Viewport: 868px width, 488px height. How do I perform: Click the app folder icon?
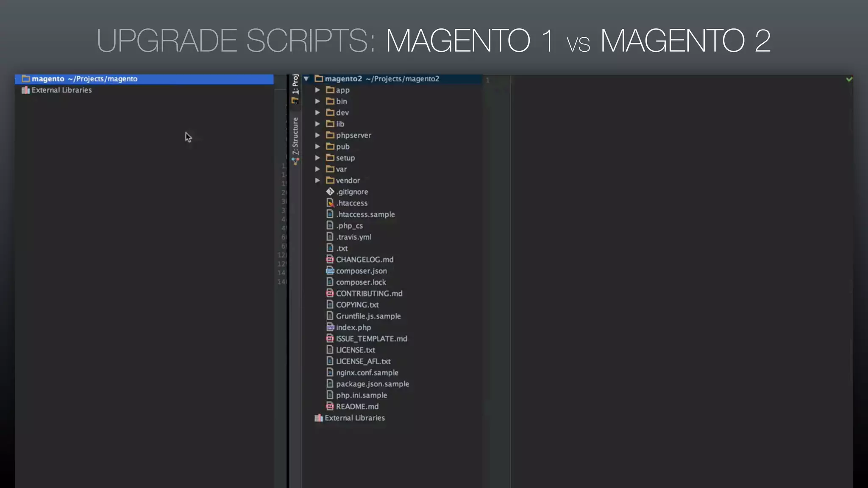[x=330, y=90]
